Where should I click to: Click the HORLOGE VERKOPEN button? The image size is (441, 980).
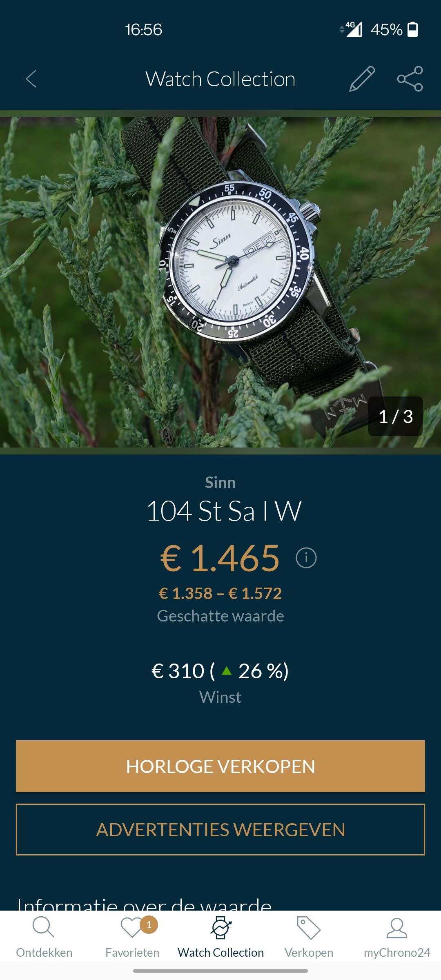click(x=220, y=766)
